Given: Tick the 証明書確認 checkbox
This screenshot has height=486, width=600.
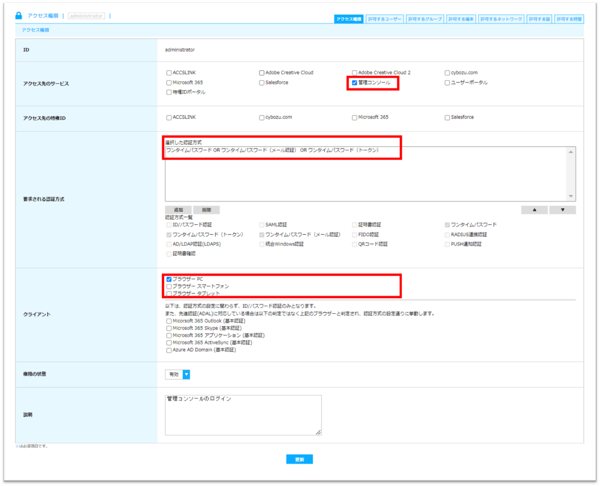Looking at the screenshot, I should (169, 254).
